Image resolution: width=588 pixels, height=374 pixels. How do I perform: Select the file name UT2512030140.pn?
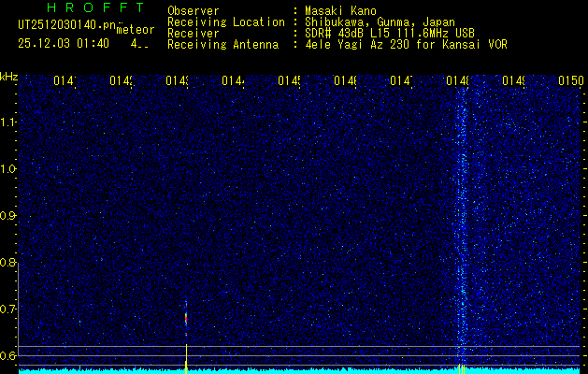coord(67,25)
